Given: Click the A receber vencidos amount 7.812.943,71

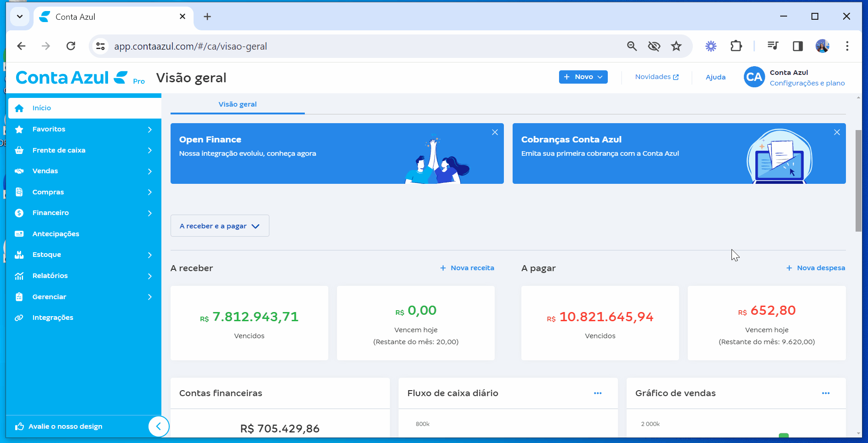Looking at the screenshot, I should click(x=249, y=317).
